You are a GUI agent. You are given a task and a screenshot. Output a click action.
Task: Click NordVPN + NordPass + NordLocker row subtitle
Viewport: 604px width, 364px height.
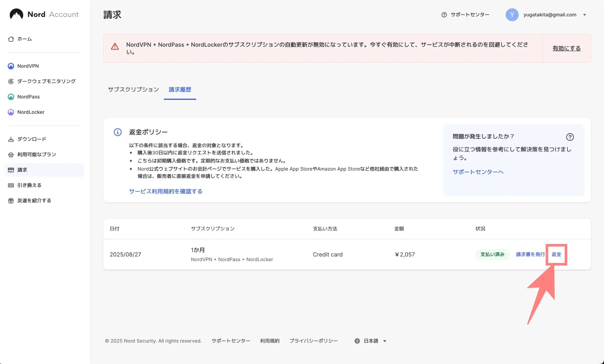click(x=232, y=259)
